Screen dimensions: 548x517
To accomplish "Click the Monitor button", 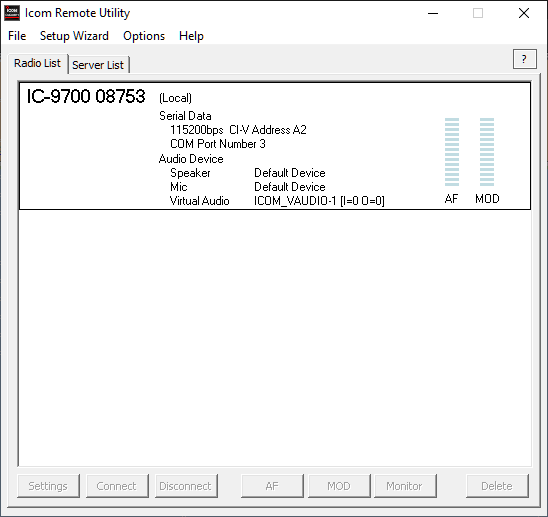I will (x=405, y=486).
